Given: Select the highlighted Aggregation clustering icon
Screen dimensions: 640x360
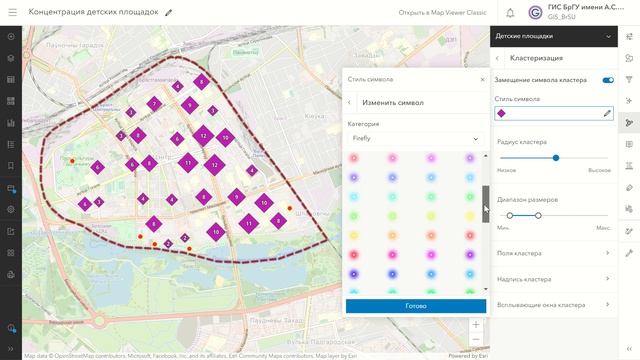Looking at the screenshot, I should pos(629,123).
